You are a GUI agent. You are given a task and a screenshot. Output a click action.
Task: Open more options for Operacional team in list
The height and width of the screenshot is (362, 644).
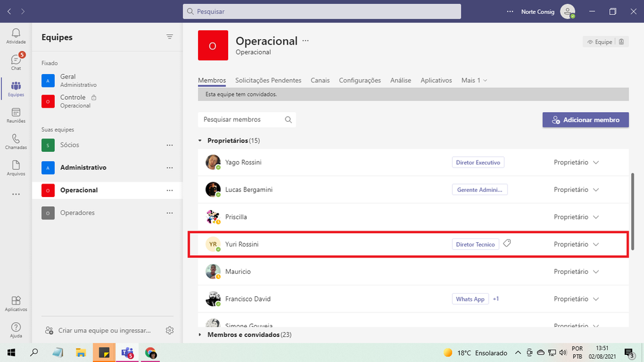click(x=170, y=190)
